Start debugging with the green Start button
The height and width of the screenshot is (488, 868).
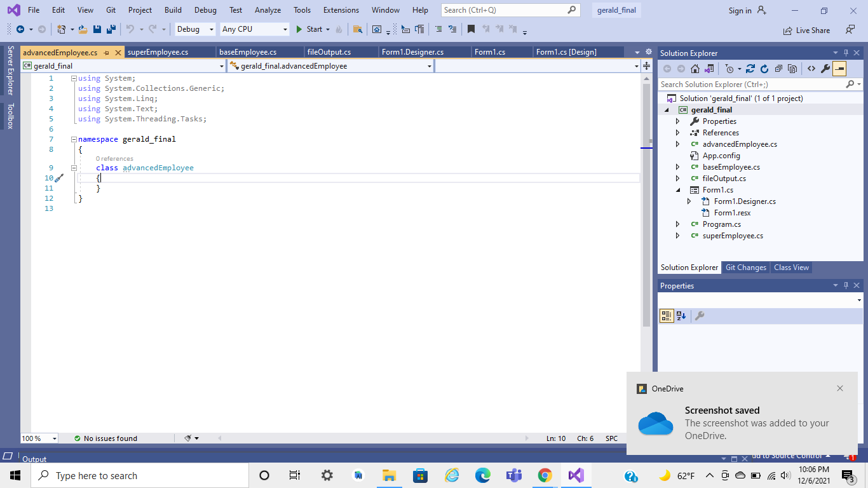pyautogui.click(x=298, y=29)
